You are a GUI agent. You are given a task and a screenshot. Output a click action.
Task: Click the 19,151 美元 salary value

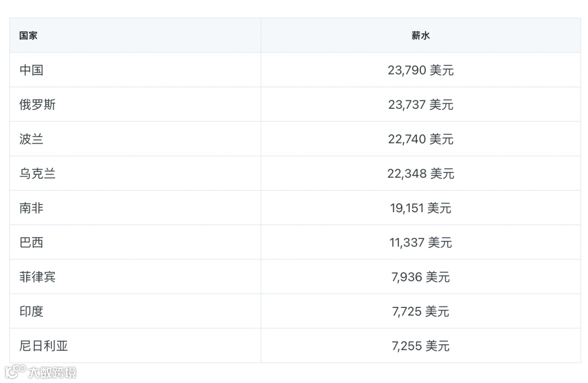click(420, 208)
